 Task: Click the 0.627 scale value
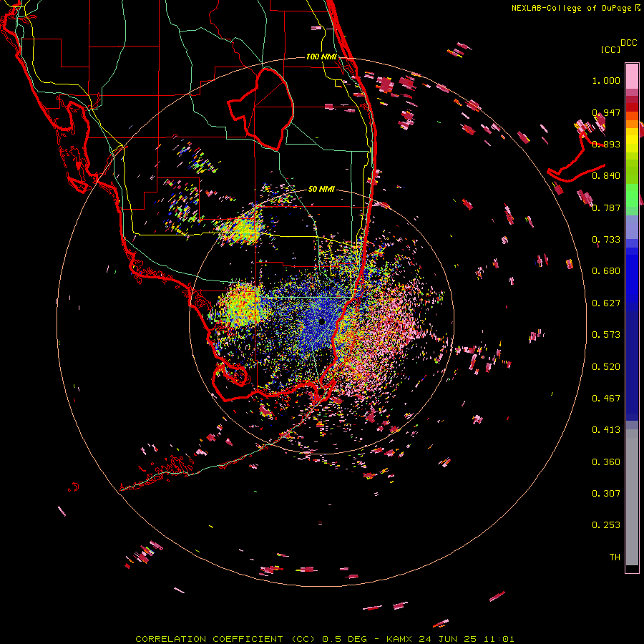coord(606,303)
